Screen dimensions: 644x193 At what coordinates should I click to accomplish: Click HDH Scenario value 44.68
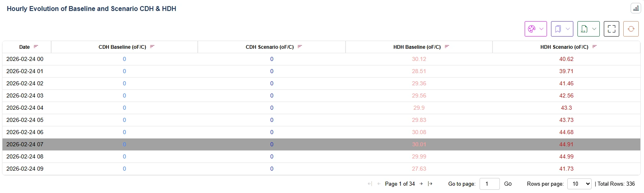tap(566, 132)
